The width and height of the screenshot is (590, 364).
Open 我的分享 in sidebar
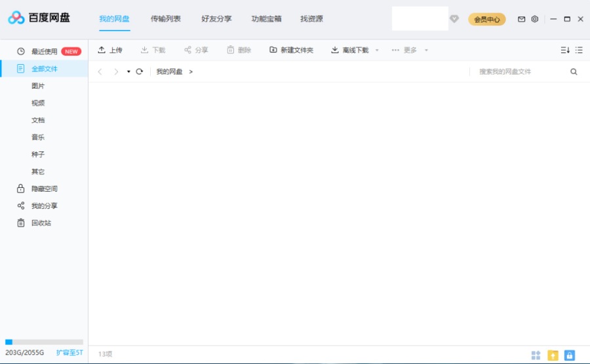(x=44, y=206)
